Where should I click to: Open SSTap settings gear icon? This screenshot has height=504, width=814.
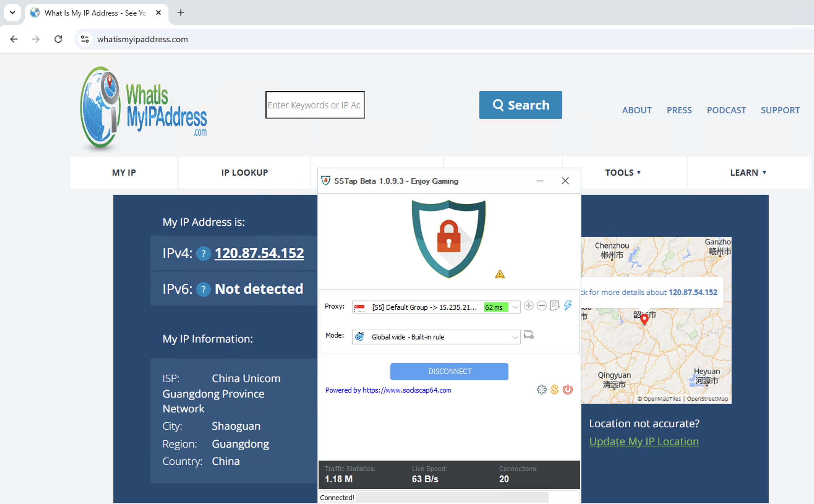[542, 389]
